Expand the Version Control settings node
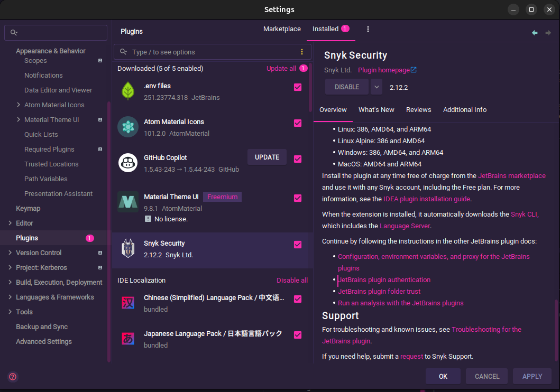The image size is (560, 392). (x=10, y=253)
